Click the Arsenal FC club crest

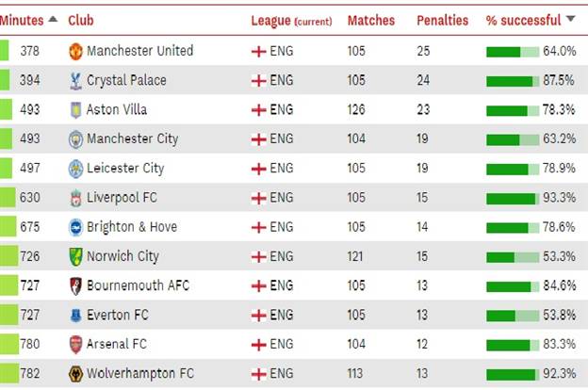75,345
